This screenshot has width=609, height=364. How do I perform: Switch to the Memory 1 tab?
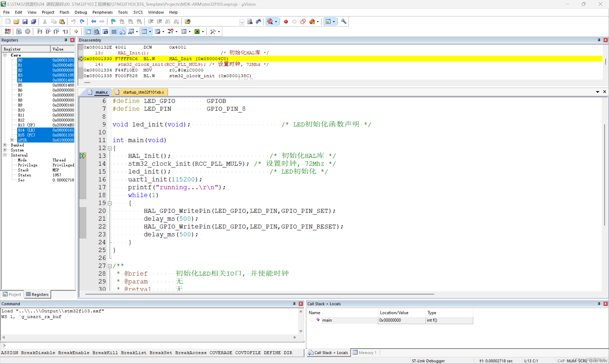365,353
